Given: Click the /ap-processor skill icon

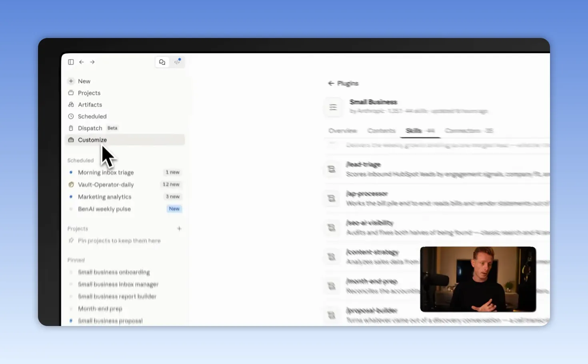Looking at the screenshot, I should click(x=332, y=198).
